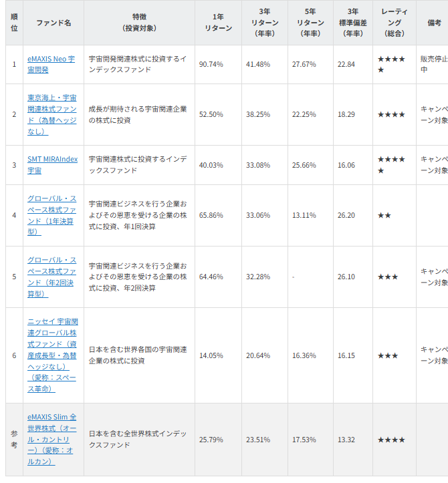Viewport: 448px width, 483px height.
Task: Click the 順位 column header
Action: click(14, 23)
